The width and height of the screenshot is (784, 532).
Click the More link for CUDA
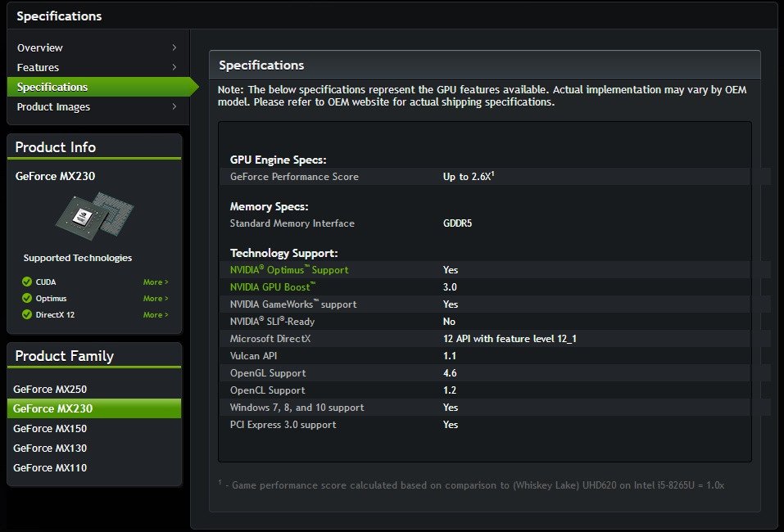click(156, 282)
